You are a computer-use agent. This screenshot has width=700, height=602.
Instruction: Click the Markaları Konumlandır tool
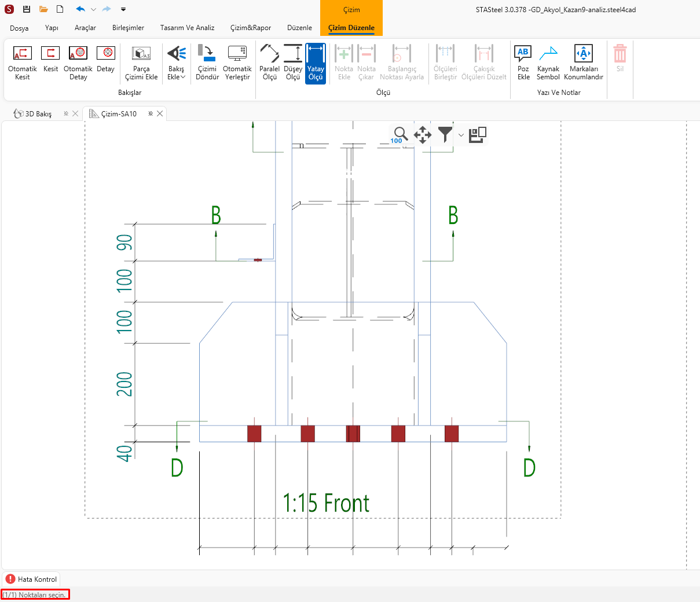[583, 63]
